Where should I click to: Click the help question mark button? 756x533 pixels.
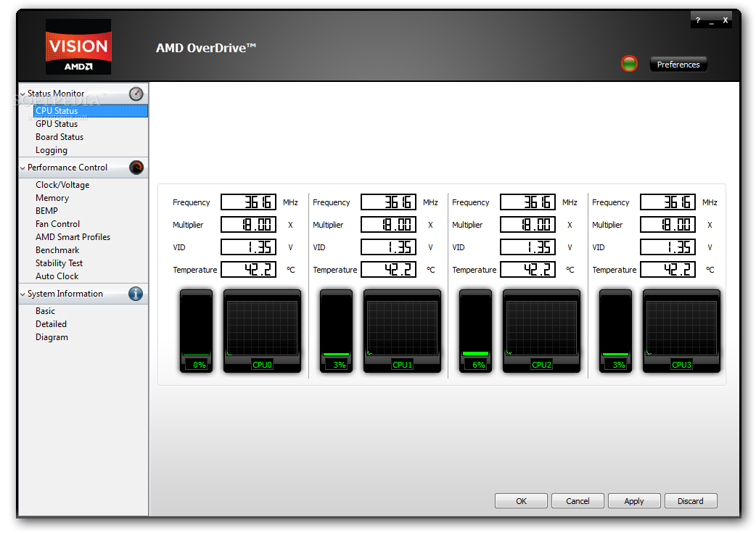pyautogui.click(x=698, y=20)
